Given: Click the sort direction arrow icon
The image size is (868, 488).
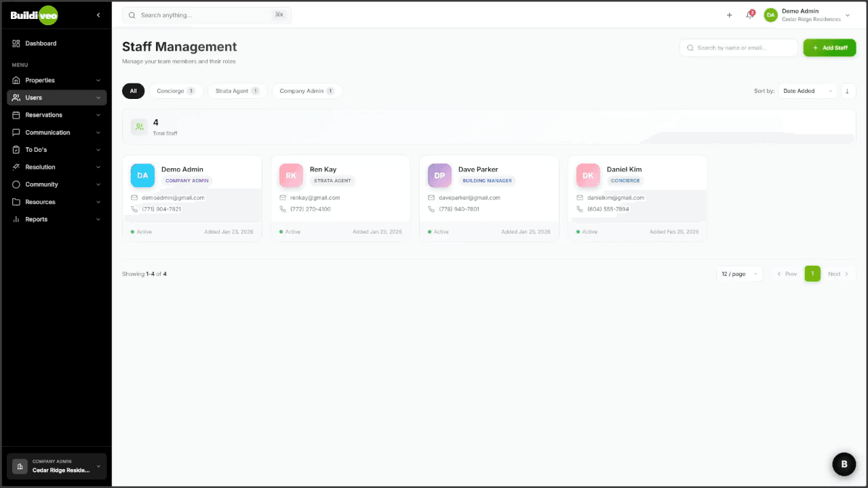Looking at the screenshot, I should pyautogui.click(x=848, y=91).
